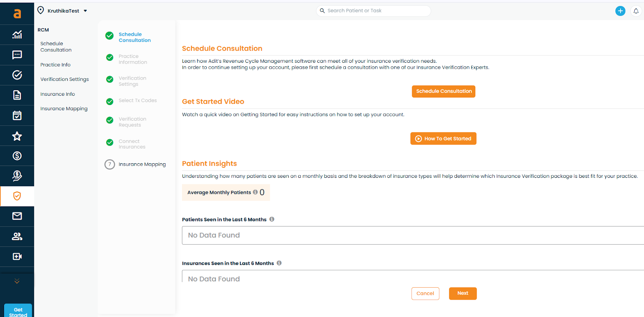This screenshot has height=317, width=644.
Task: Open Verification Settings in the RCM menu
Action: click(x=64, y=79)
